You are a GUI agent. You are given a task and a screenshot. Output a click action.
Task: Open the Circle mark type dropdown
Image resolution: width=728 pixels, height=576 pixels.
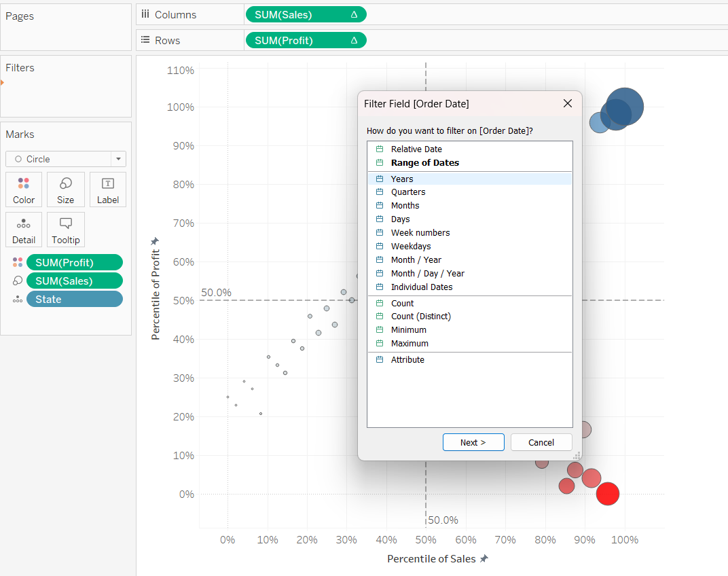(x=119, y=159)
